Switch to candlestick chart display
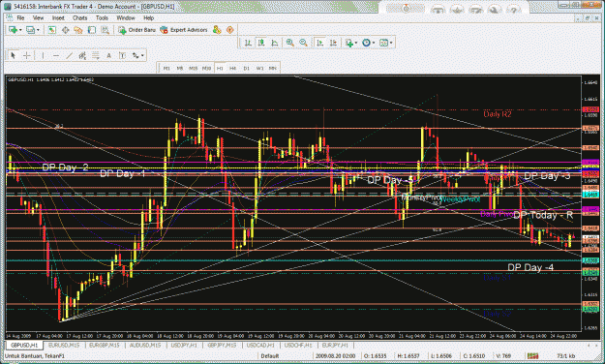Viewport: 605px width, 364px height. pyautogui.click(x=261, y=43)
